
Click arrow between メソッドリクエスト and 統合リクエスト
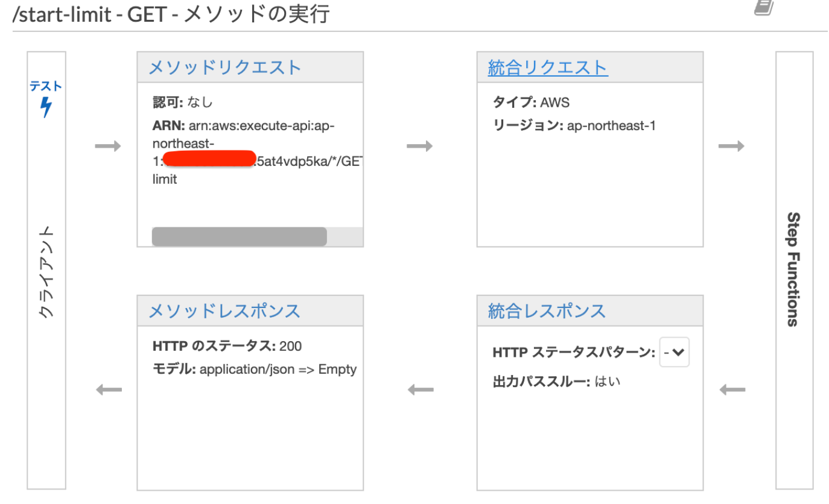[x=420, y=146]
